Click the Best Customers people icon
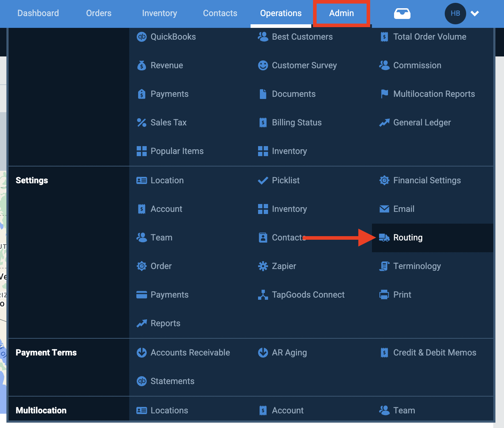The height and width of the screenshot is (428, 504). 263,37
